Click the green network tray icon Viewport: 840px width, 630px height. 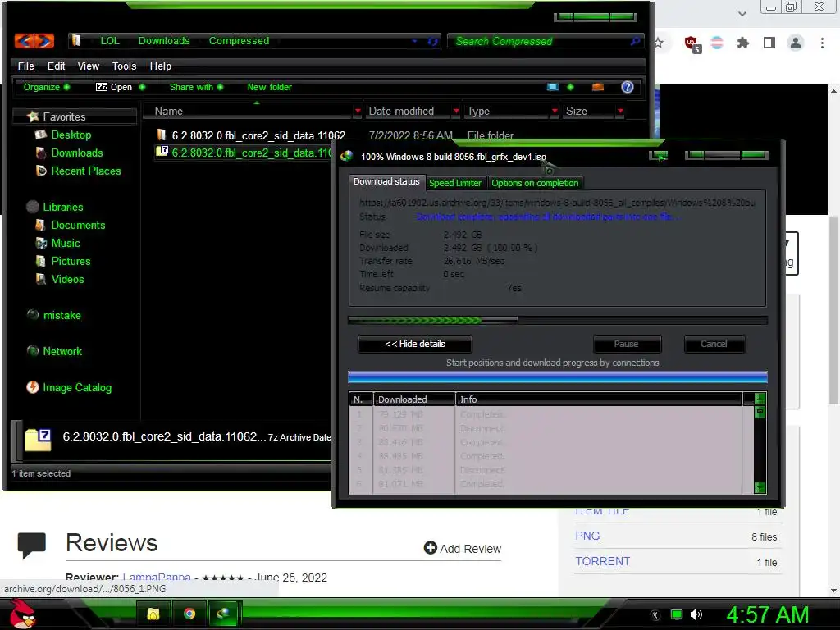677,614
